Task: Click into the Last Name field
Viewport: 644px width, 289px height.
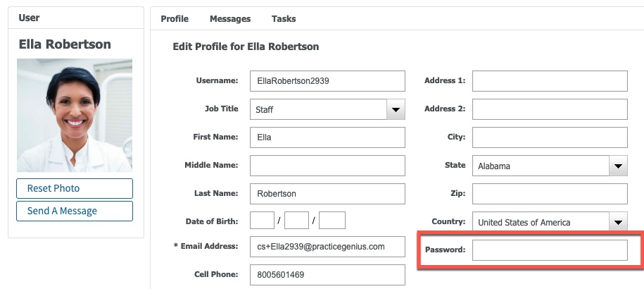Action: click(327, 194)
